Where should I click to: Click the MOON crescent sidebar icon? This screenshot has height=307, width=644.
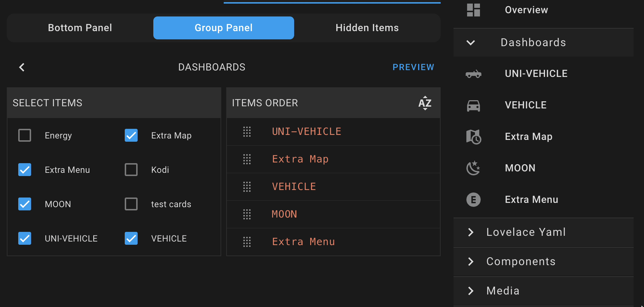coord(473,168)
